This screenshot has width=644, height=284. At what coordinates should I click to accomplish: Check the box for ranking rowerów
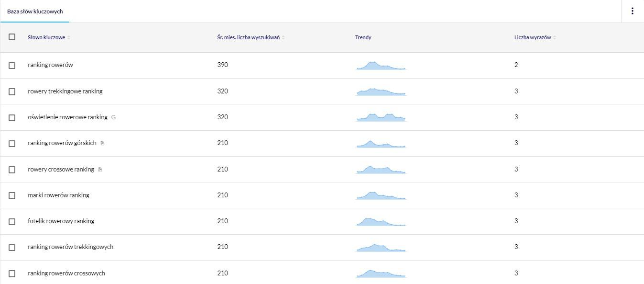click(x=12, y=65)
